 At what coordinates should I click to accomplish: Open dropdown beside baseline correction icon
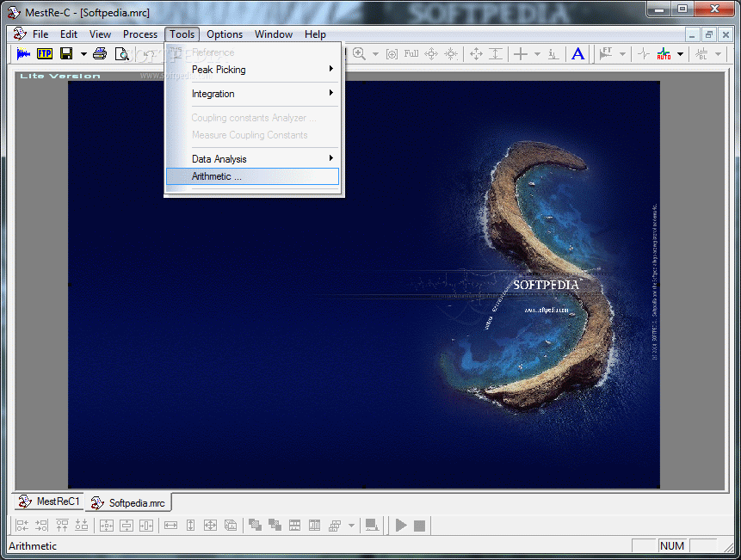(x=719, y=54)
